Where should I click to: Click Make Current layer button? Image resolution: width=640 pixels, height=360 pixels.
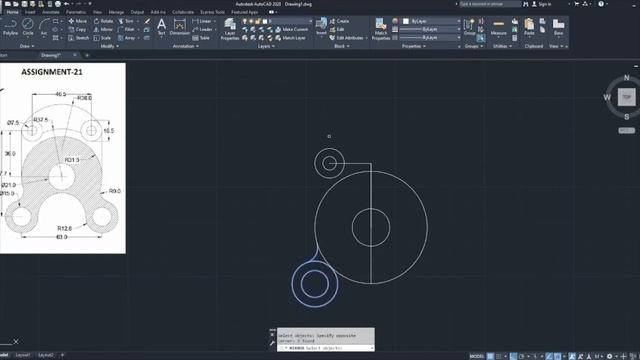point(291,29)
